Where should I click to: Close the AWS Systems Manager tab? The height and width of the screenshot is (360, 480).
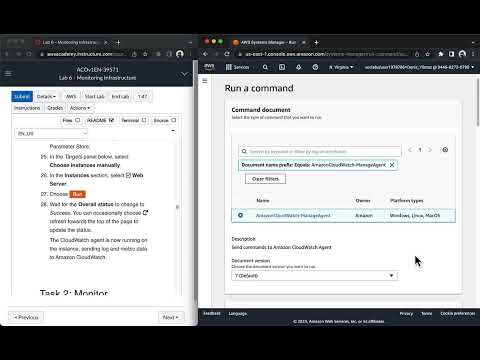[x=304, y=42]
